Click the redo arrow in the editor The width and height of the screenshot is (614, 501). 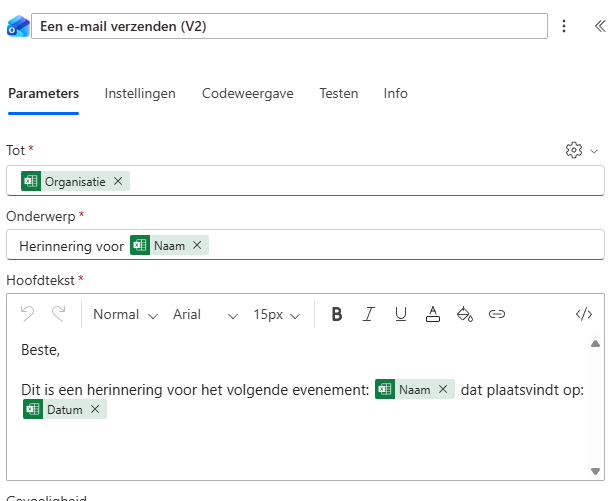58,314
